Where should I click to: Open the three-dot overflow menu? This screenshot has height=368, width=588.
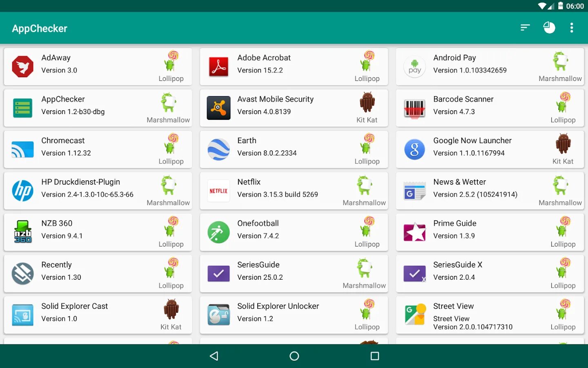(572, 27)
